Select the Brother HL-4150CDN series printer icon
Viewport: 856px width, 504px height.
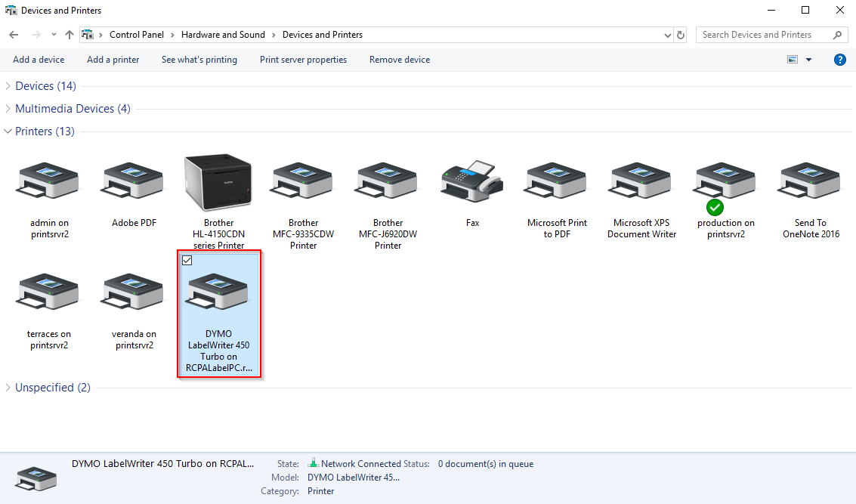click(x=218, y=182)
